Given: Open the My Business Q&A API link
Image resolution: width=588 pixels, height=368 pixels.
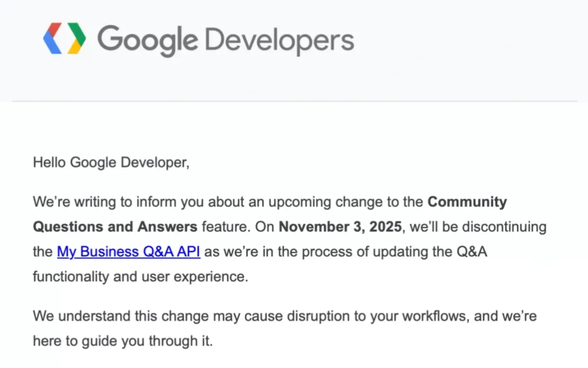Looking at the screenshot, I should [x=128, y=252].
